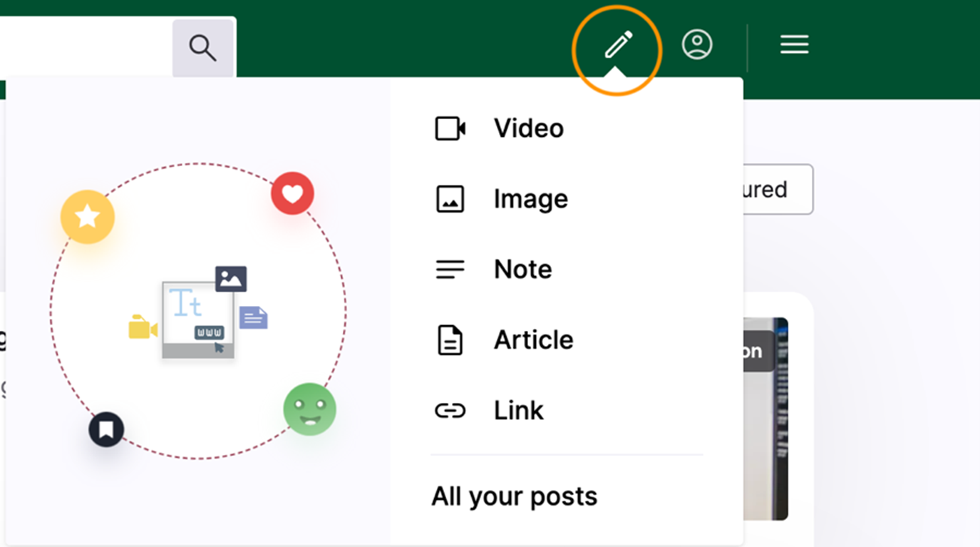This screenshot has height=547, width=980.
Task: Click the video camera icon beside Video
Action: (x=450, y=128)
